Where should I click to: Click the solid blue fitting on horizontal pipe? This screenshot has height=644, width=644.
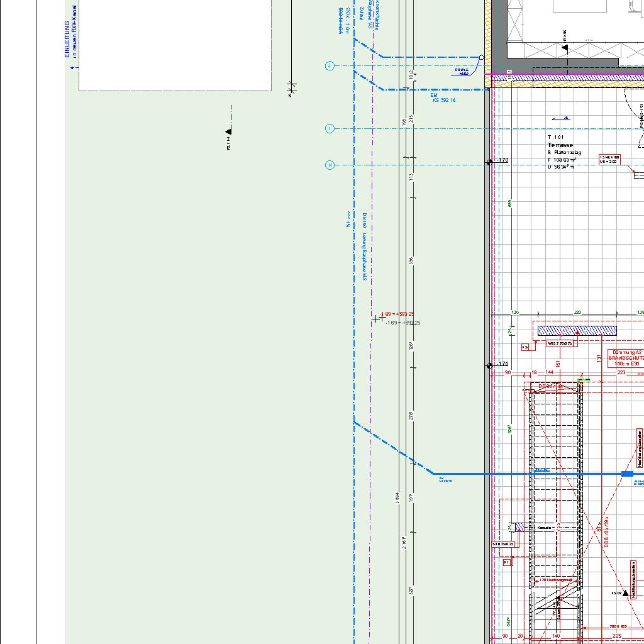point(627,474)
